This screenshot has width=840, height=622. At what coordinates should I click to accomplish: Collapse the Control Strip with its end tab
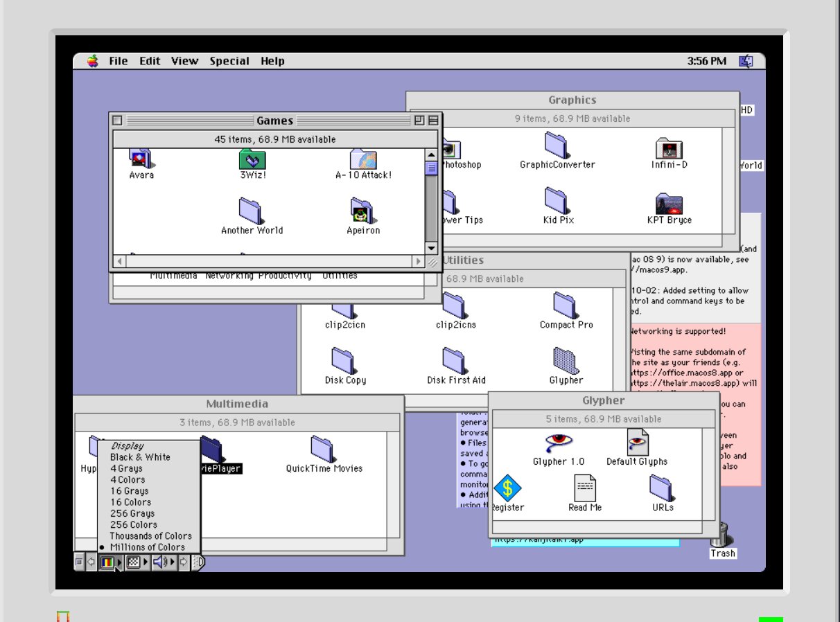pos(198,562)
